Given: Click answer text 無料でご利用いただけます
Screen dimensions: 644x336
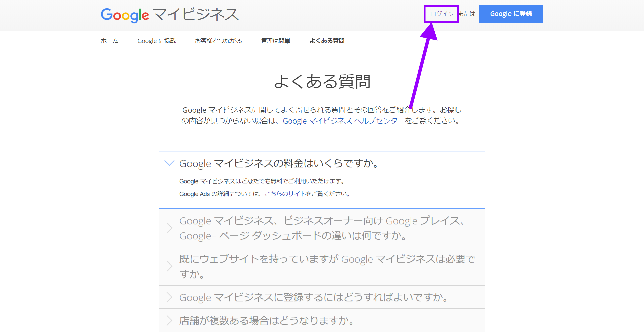Looking at the screenshot, I should (262, 181).
